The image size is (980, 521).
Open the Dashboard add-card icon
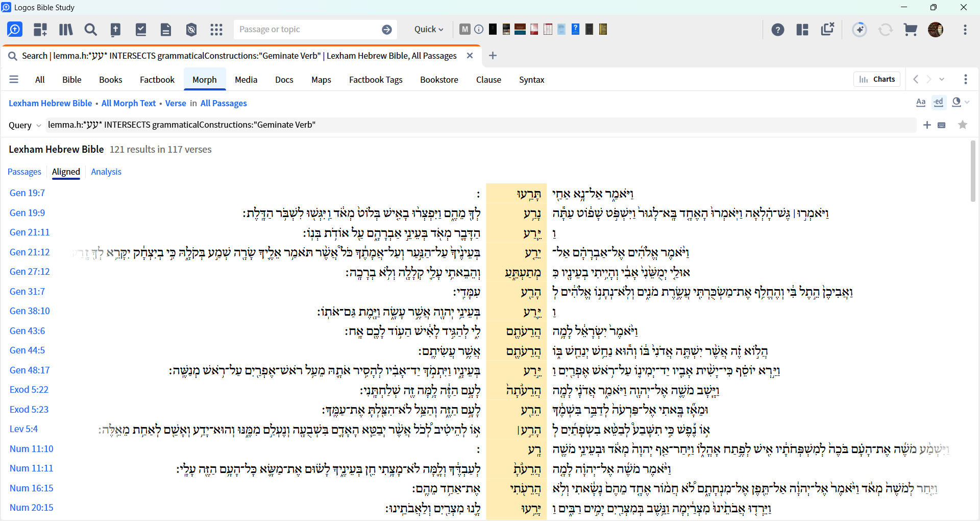(40, 30)
